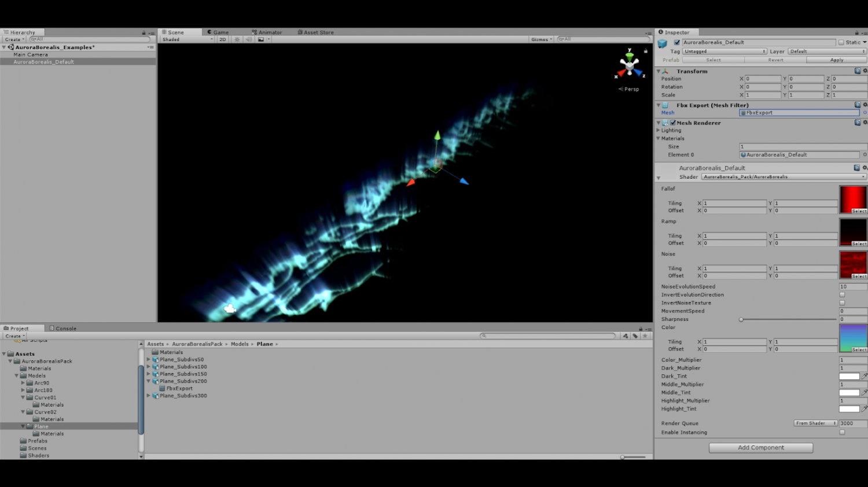This screenshot has height=487, width=868.
Task: Click Persp projection label
Action: click(629, 89)
